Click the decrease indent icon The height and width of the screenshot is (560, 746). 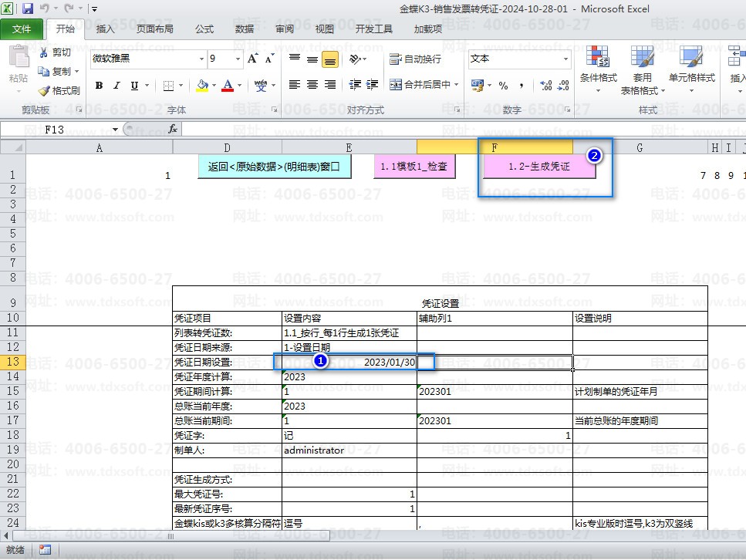point(355,85)
